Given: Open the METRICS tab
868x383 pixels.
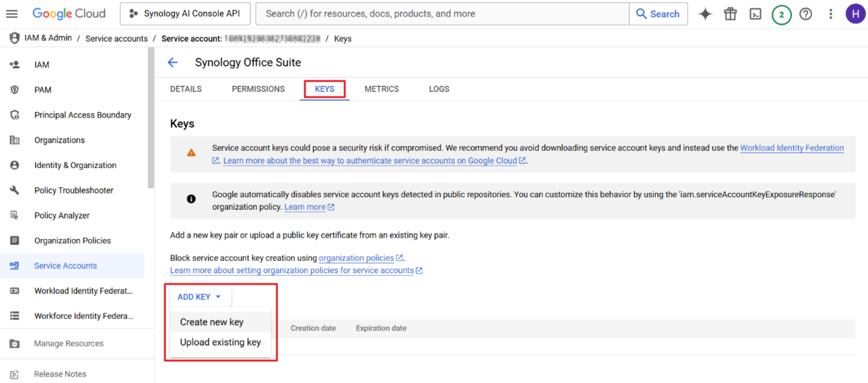Looking at the screenshot, I should pyautogui.click(x=381, y=89).
